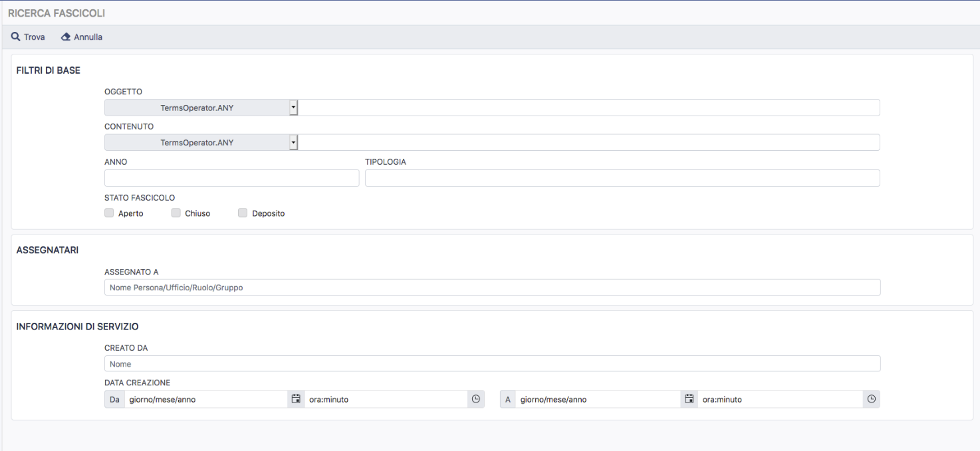Enable the Aperto checkbox
The image size is (980, 451).
click(x=109, y=213)
